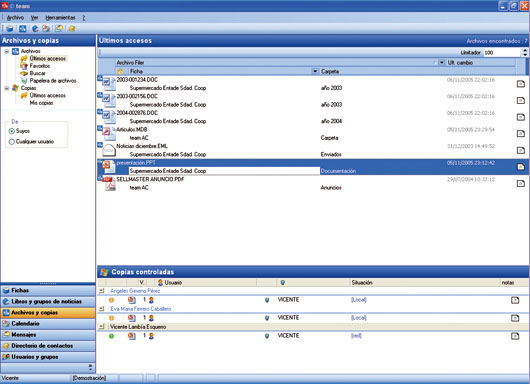Open notes icon for Articulos.MDB row

pos(521,134)
